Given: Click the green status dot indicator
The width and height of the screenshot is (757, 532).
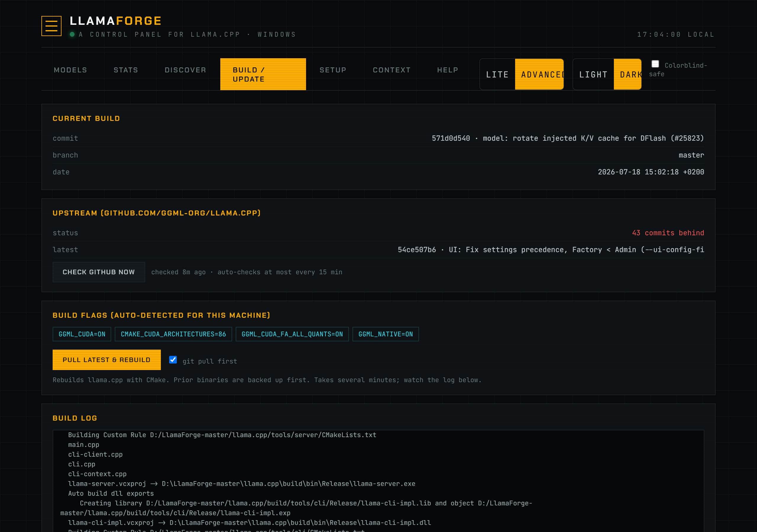Looking at the screenshot, I should point(72,34).
